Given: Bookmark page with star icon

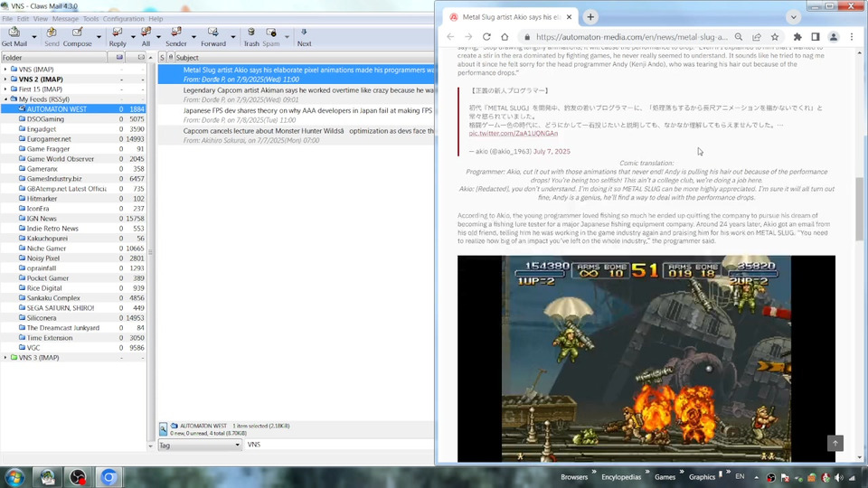Looking at the screenshot, I should [775, 37].
